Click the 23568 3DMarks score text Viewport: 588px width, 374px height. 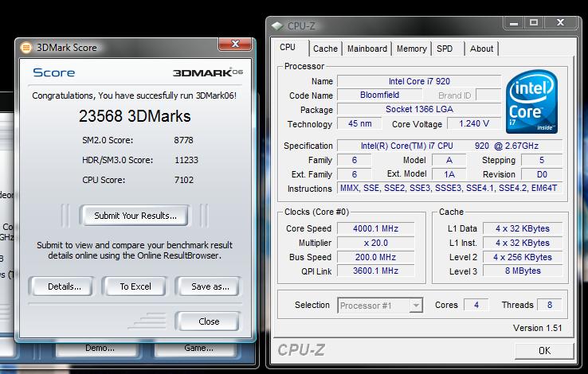pos(135,116)
